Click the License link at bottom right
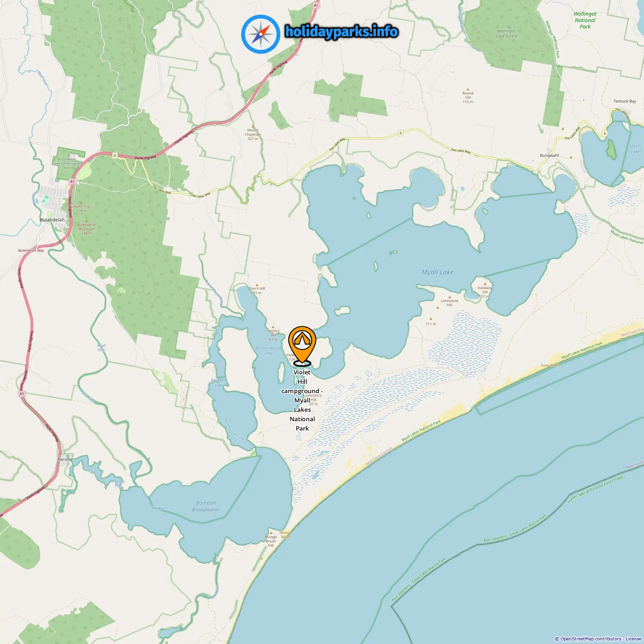 coord(633,639)
